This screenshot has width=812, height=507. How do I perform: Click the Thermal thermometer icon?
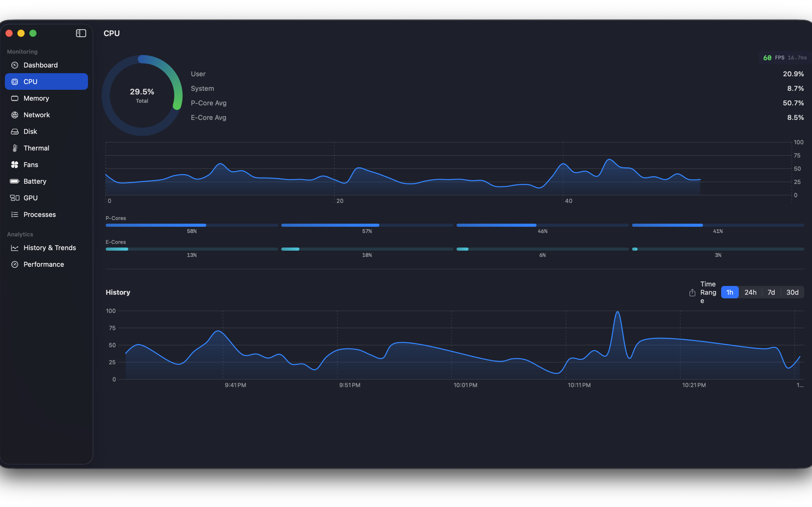(15, 148)
